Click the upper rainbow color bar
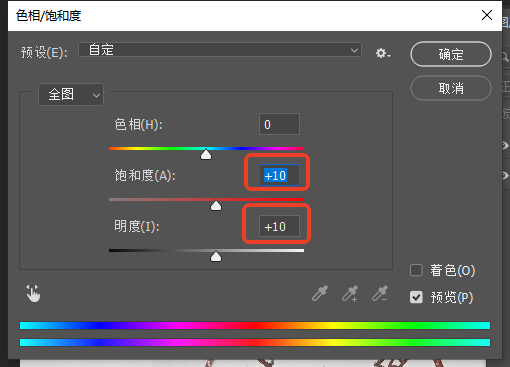Image resolution: width=510 pixels, height=367 pixels. [x=255, y=326]
